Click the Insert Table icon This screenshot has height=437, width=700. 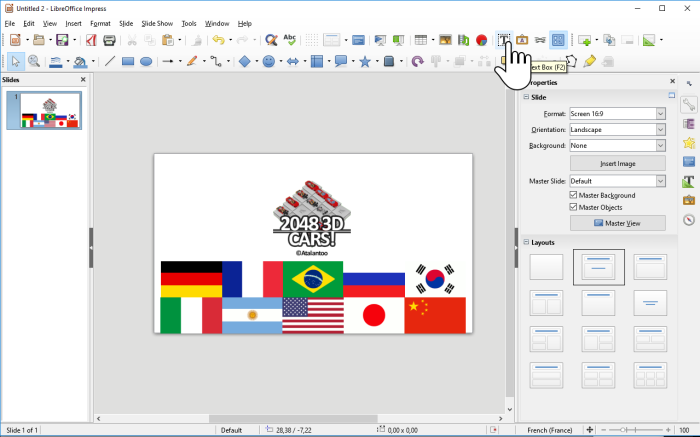[x=421, y=40]
